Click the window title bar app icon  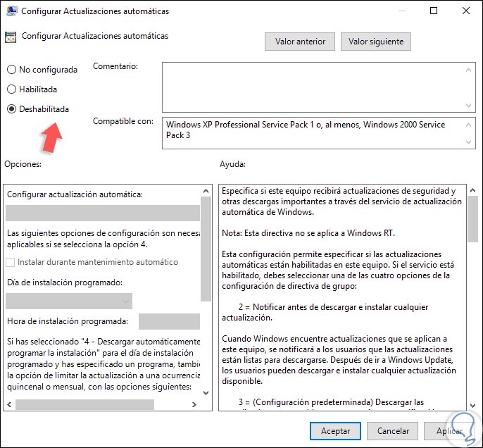(11, 11)
